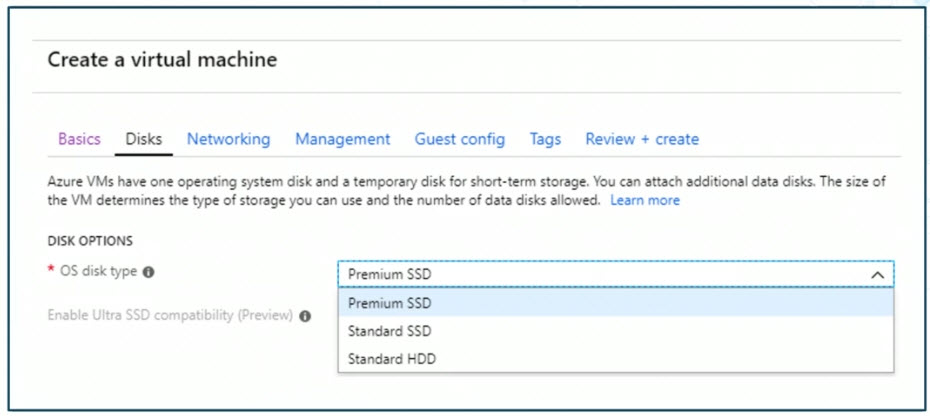Screen dimensions: 930x416
Task: Follow the Learn more link
Action: click(645, 201)
